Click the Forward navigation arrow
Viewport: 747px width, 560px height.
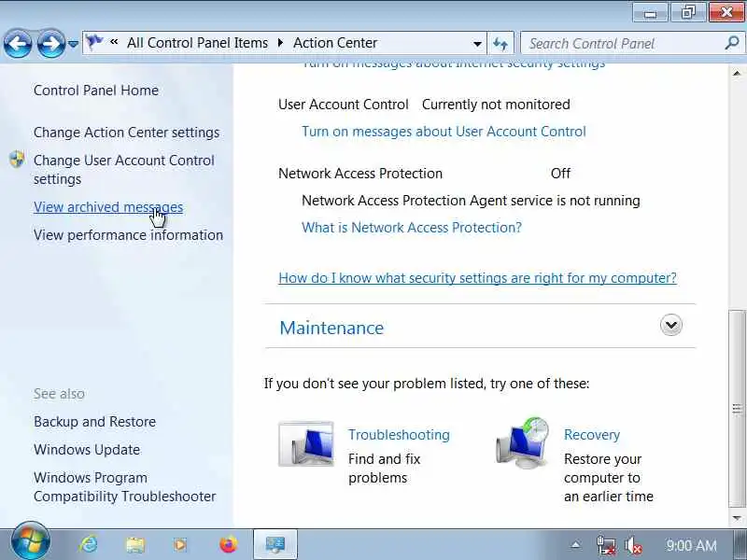pyautogui.click(x=51, y=44)
